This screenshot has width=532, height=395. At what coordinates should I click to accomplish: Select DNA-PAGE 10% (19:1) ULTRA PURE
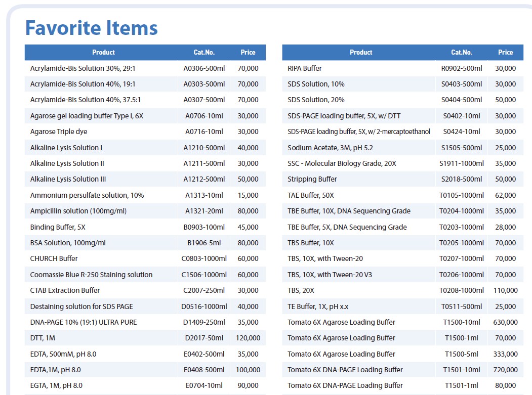84,322
